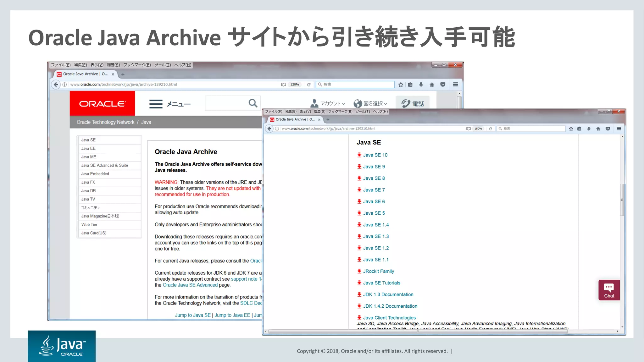
Task: Expand the アカウント dropdown
Action: [328, 103]
